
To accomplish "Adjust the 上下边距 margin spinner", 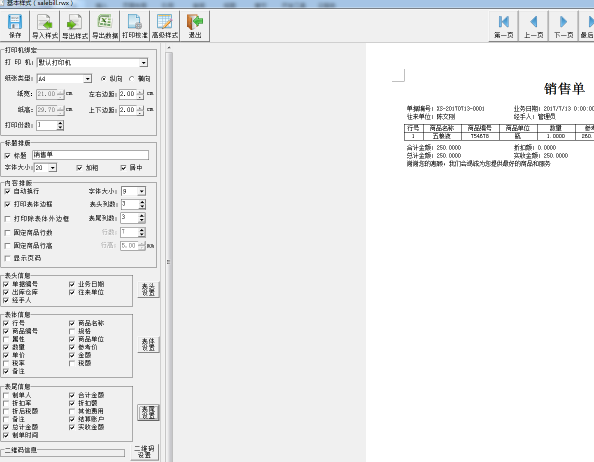I will pos(140,110).
